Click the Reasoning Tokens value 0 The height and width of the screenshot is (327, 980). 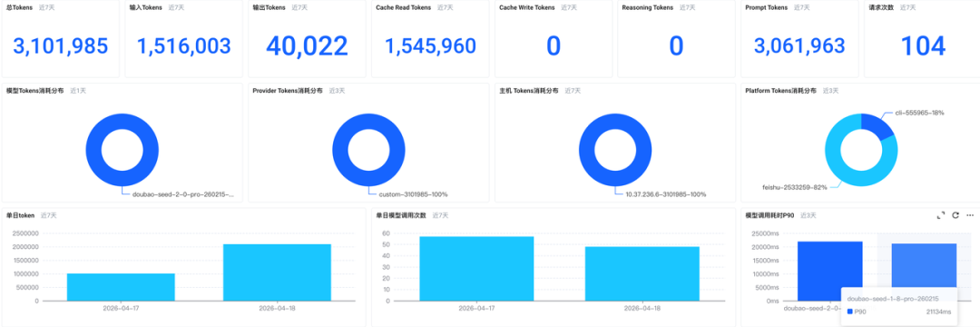(676, 46)
